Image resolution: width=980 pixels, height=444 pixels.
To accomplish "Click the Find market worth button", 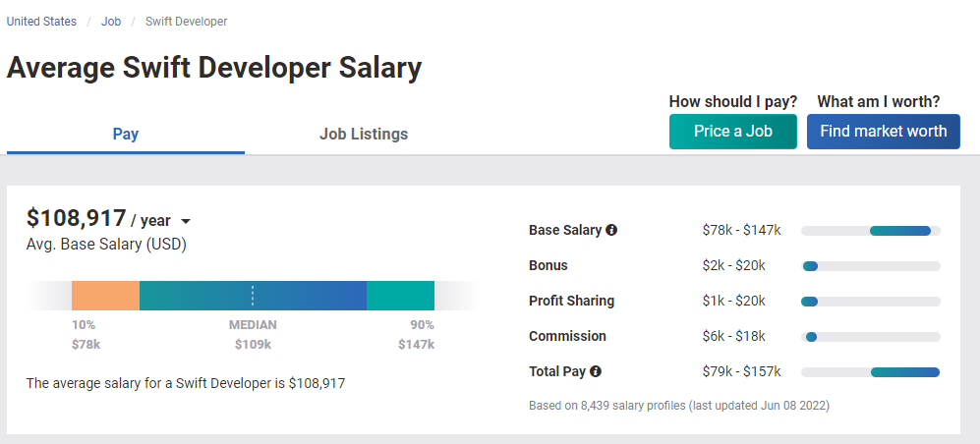I will point(883,132).
